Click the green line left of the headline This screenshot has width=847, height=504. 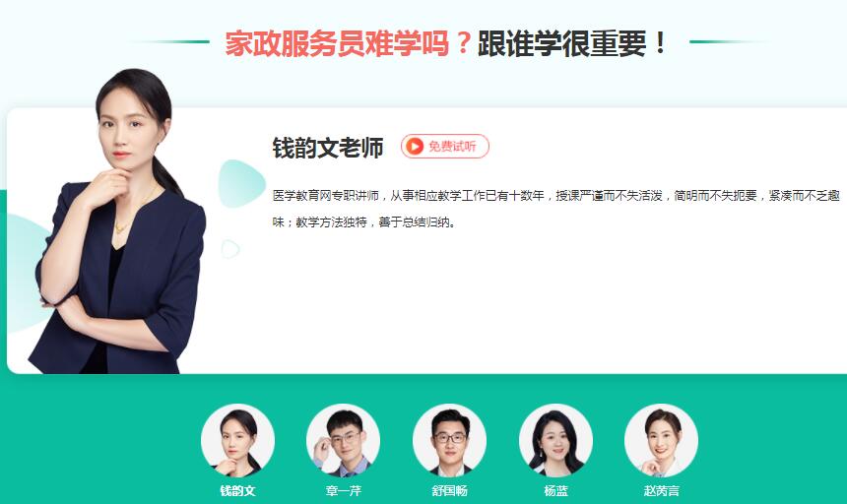click(x=170, y=41)
